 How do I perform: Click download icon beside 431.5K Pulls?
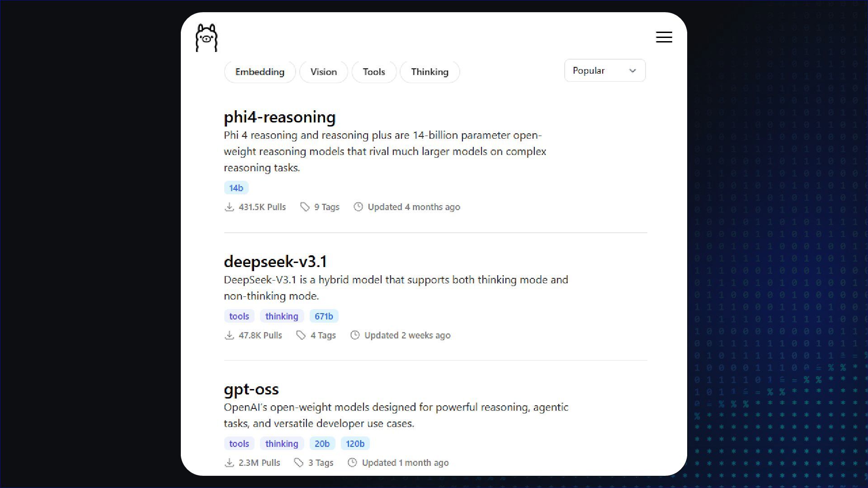229,207
